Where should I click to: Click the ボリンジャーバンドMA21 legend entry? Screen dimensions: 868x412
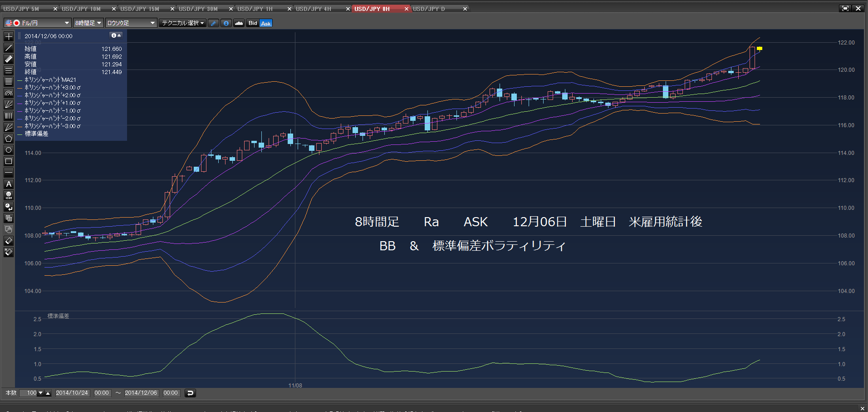pyautogui.click(x=50, y=79)
